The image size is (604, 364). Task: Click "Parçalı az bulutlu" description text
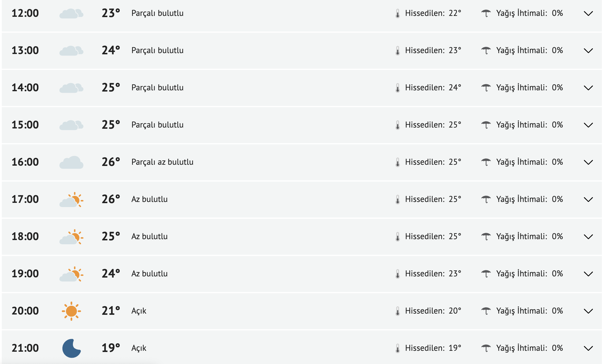click(162, 162)
